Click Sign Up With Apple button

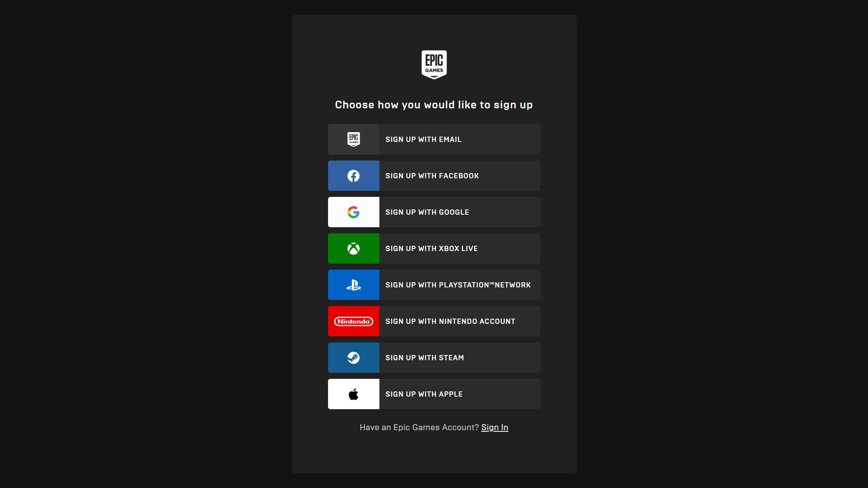pyautogui.click(x=434, y=394)
